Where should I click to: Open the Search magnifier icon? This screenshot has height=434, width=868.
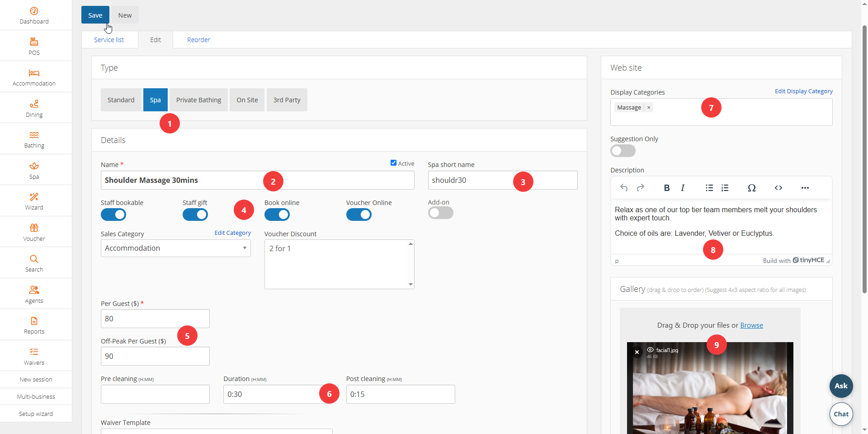click(x=34, y=259)
